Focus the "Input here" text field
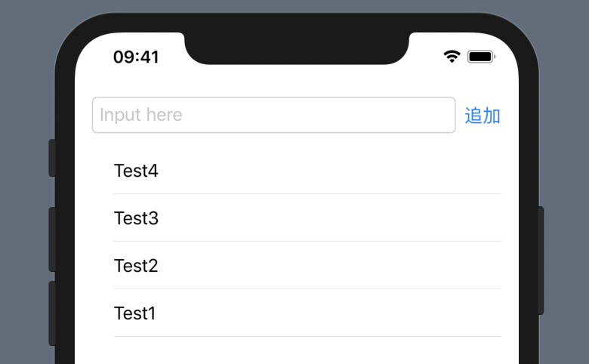The height and width of the screenshot is (364, 589). [274, 115]
